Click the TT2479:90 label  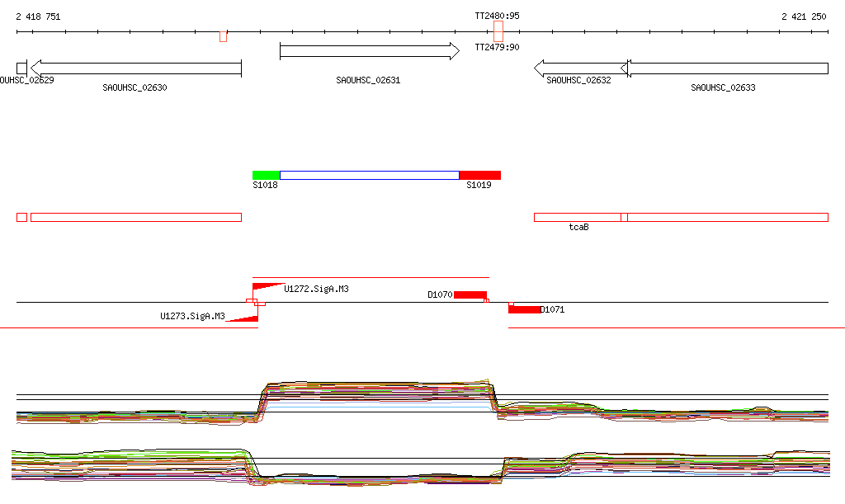[x=497, y=47]
